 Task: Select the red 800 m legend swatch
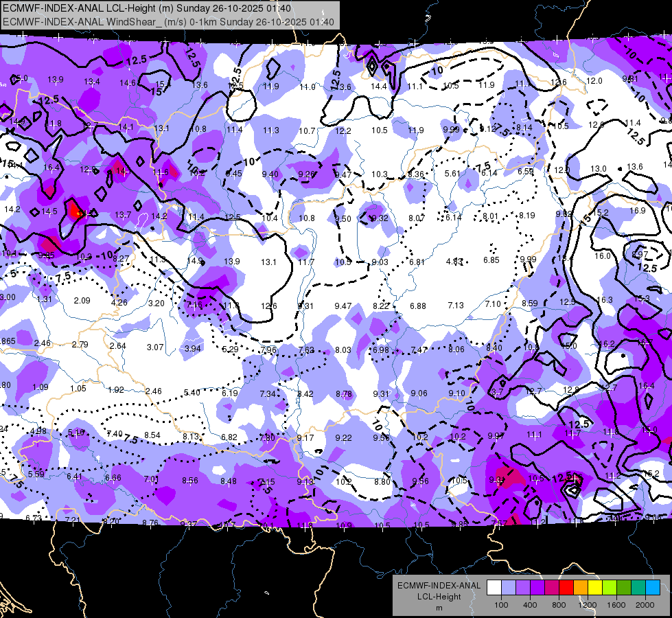tap(566, 587)
